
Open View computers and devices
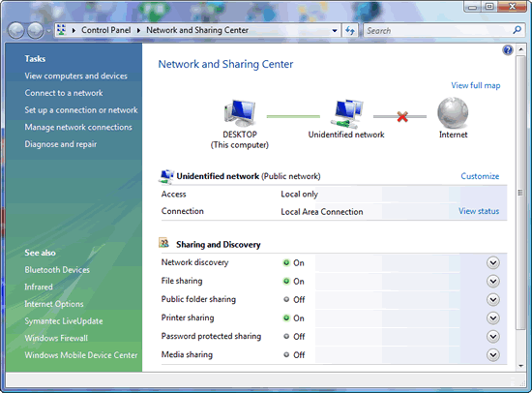pos(75,76)
